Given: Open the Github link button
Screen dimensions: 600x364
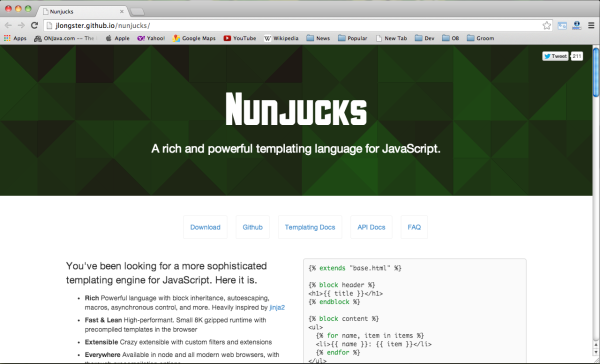Looking at the screenshot, I should click(253, 227).
